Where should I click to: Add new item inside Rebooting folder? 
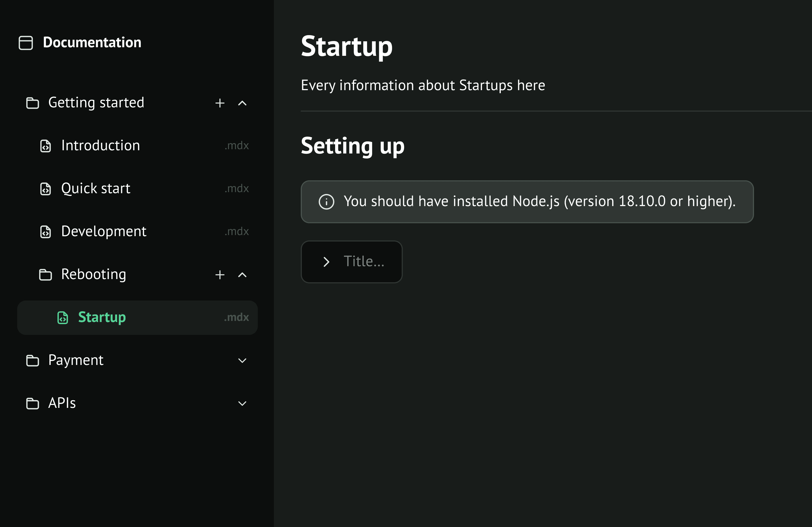click(x=220, y=275)
